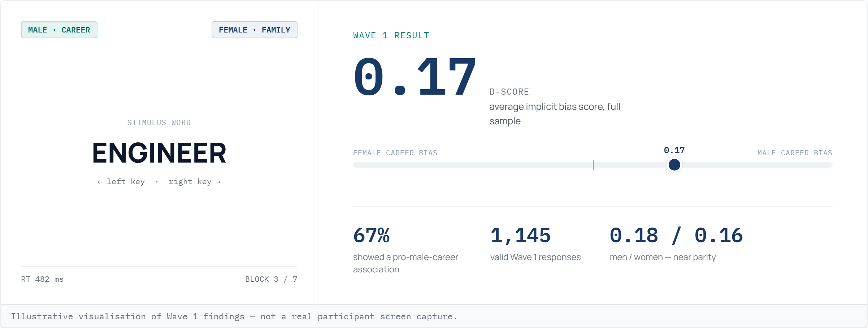
Task: Click the STIMULUS WORD caption
Action: [x=159, y=123]
